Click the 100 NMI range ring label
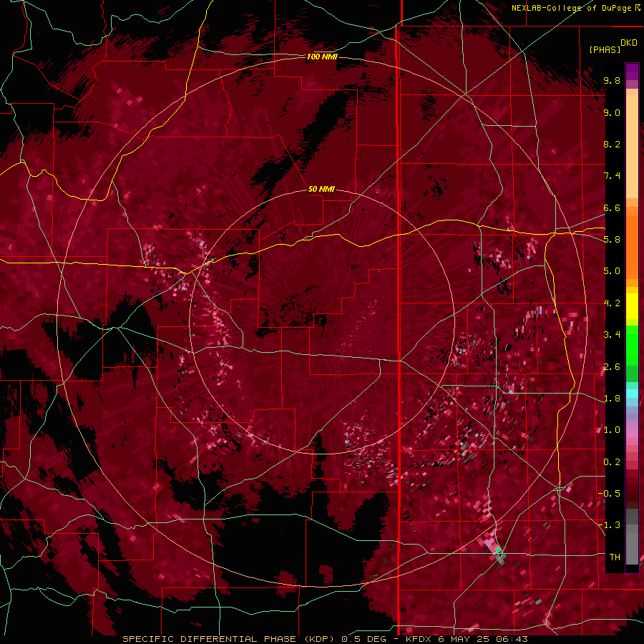 tap(322, 57)
